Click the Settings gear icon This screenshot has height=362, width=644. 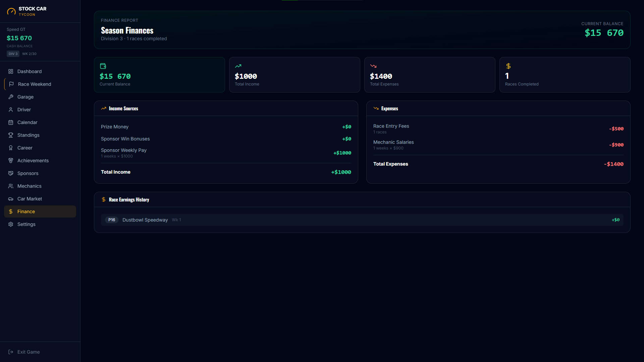pyautogui.click(x=11, y=224)
